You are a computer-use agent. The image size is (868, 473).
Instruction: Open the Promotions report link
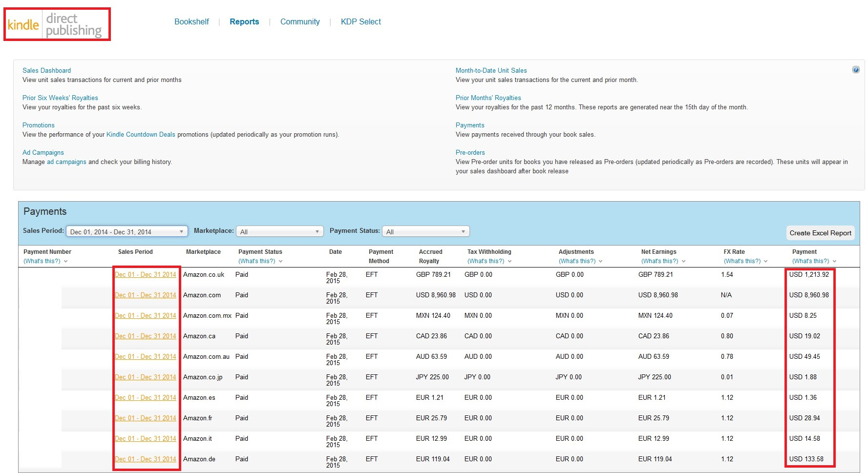[x=39, y=125]
